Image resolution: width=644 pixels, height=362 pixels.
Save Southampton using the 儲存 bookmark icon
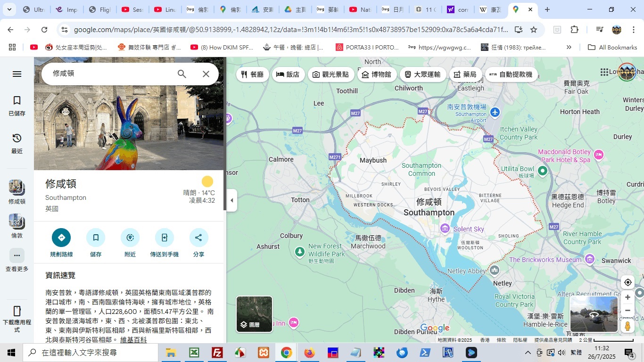pyautogui.click(x=96, y=238)
